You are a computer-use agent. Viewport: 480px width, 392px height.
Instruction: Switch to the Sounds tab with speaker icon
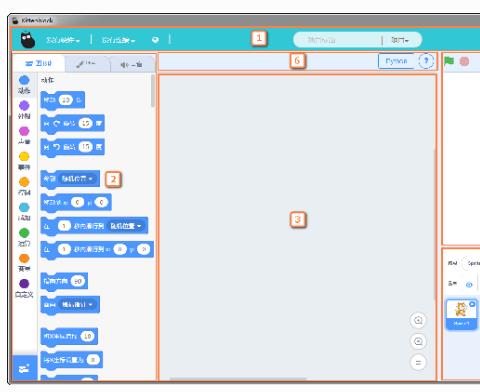click(131, 64)
